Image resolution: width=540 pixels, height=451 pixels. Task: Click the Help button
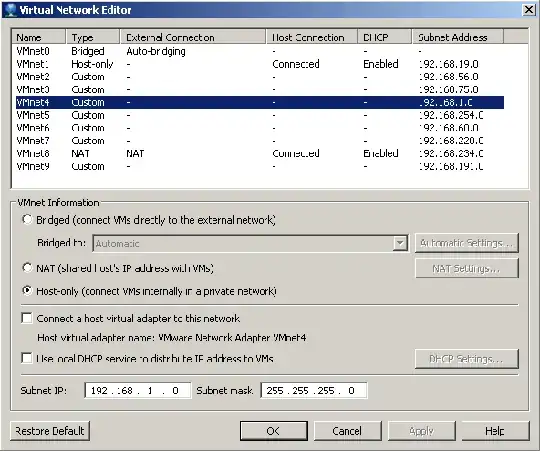[495, 431]
